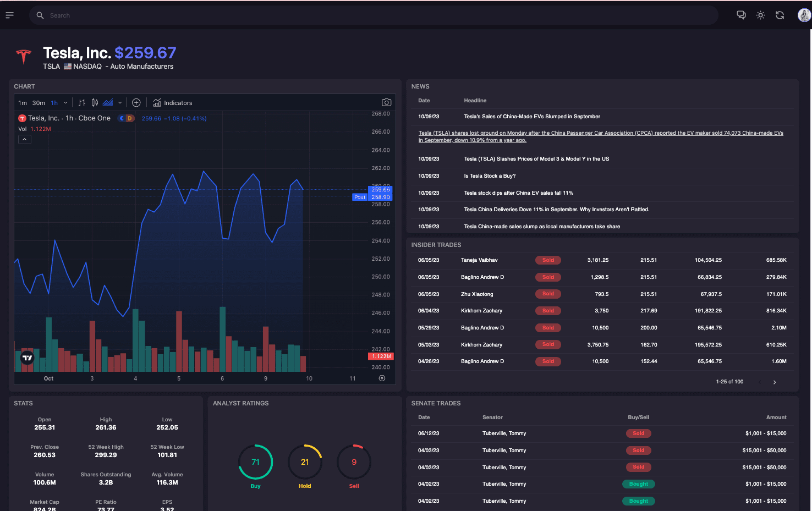This screenshot has height=511, width=812.
Task: Click the search magnifier icon
Action: [x=40, y=15]
